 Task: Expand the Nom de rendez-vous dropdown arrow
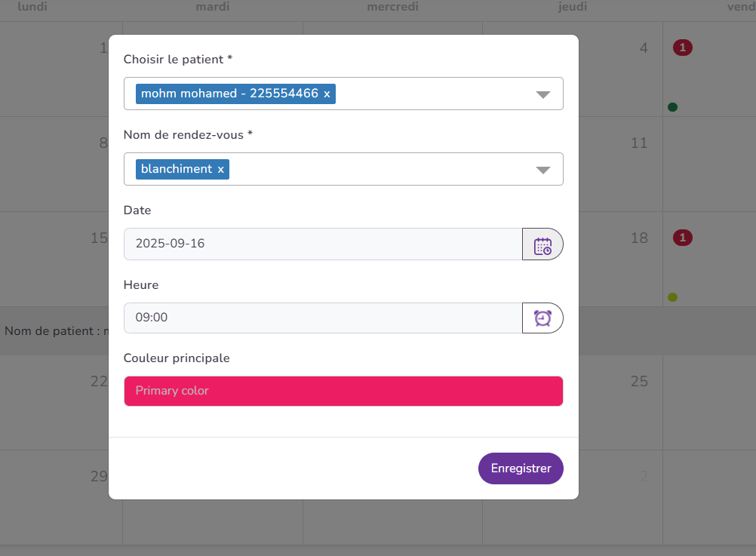[542, 170]
